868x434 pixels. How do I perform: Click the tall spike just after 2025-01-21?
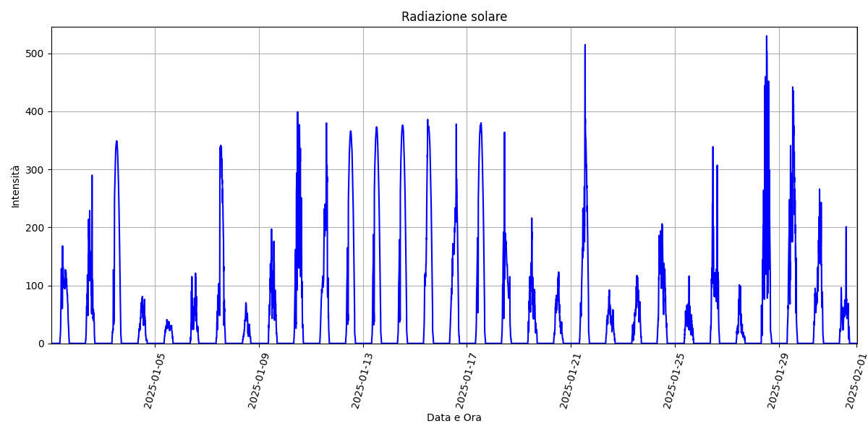[x=585, y=46]
